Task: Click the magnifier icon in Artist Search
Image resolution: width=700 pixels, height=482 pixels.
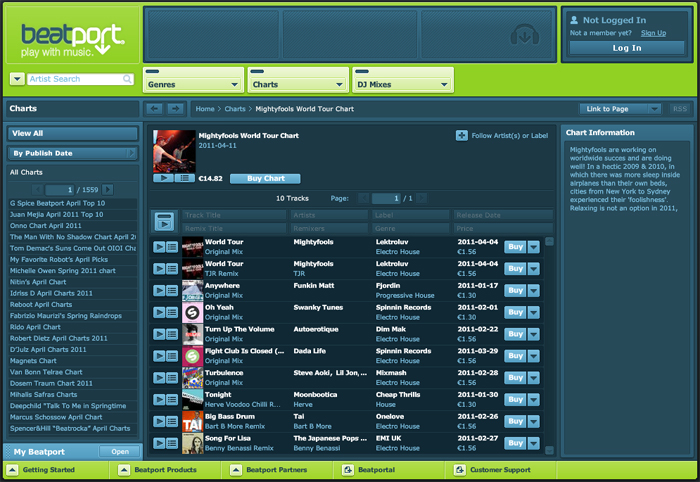Action: coord(127,79)
